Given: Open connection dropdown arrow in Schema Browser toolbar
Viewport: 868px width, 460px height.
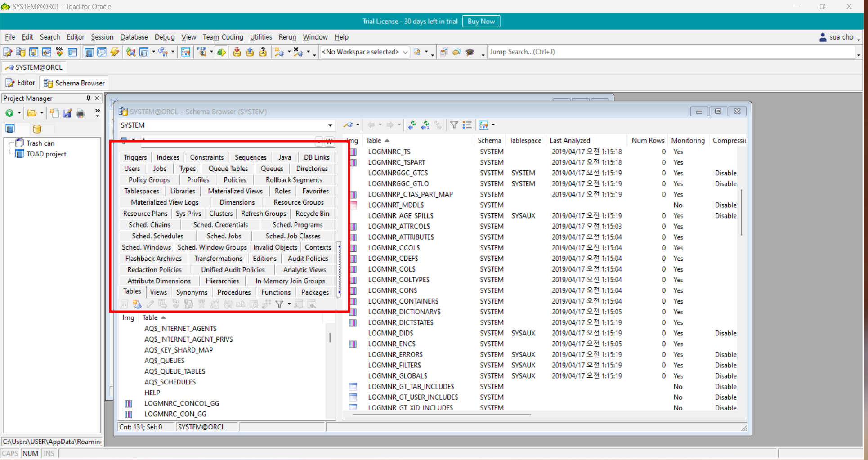Looking at the screenshot, I should 358,125.
